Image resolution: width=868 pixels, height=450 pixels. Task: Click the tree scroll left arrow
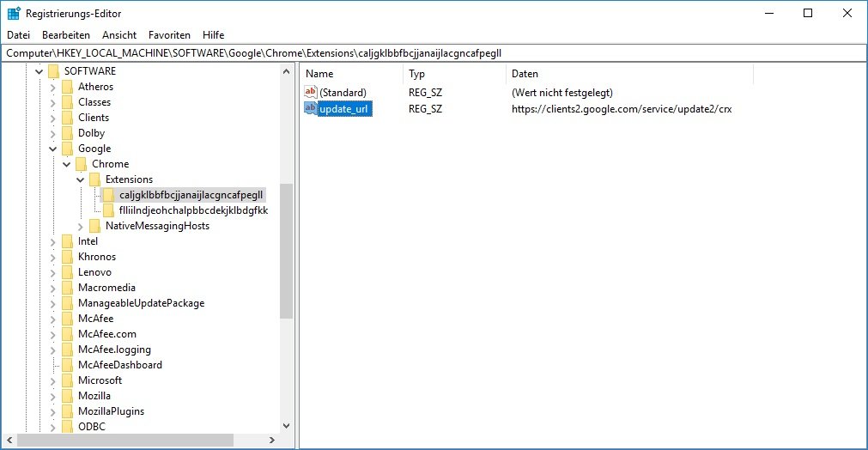pos(9,441)
